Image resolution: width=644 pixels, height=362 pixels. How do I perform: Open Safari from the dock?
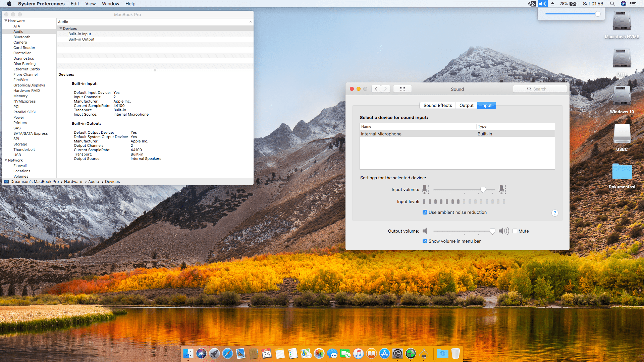click(x=227, y=354)
